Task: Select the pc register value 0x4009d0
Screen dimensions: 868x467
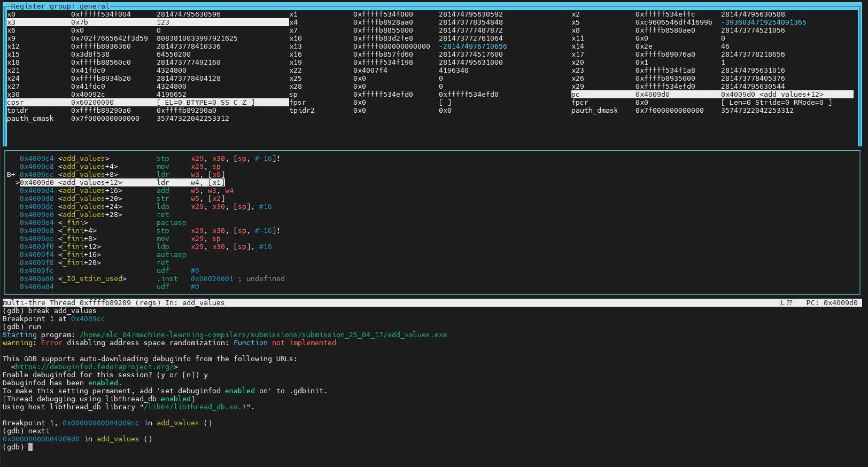Action: (x=652, y=95)
